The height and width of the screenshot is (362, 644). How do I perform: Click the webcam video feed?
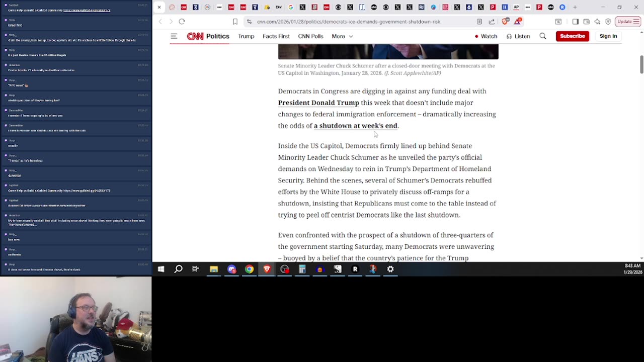(75, 319)
